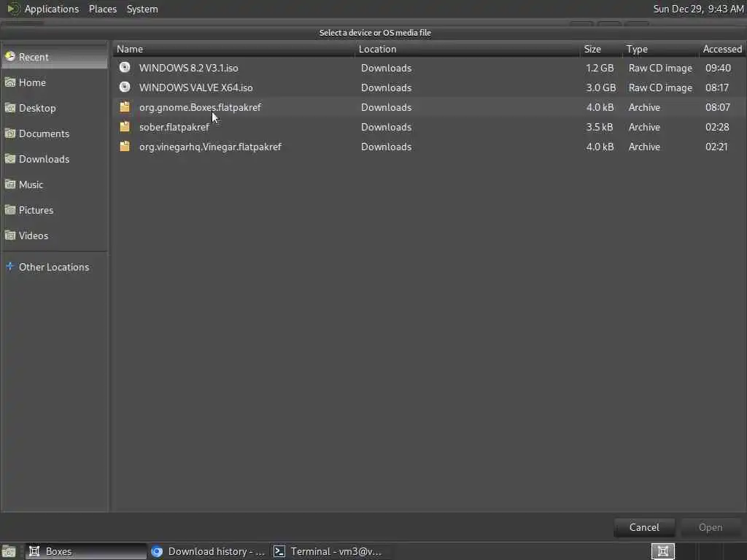Select the file WINDOWS VALVE X64.iso
This screenshot has height=560, width=747.
click(429, 87)
